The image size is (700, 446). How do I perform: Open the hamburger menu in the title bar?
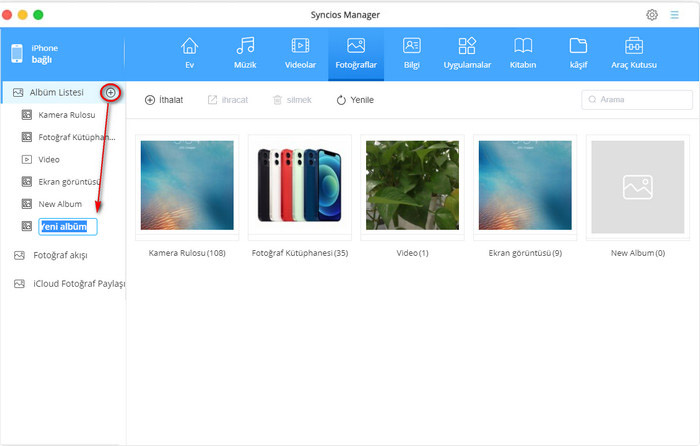click(x=675, y=15)
